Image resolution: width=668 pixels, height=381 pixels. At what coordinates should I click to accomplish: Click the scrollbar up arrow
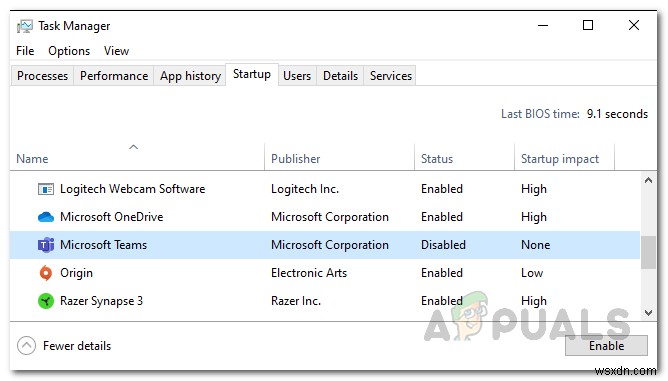coord(648,180)
